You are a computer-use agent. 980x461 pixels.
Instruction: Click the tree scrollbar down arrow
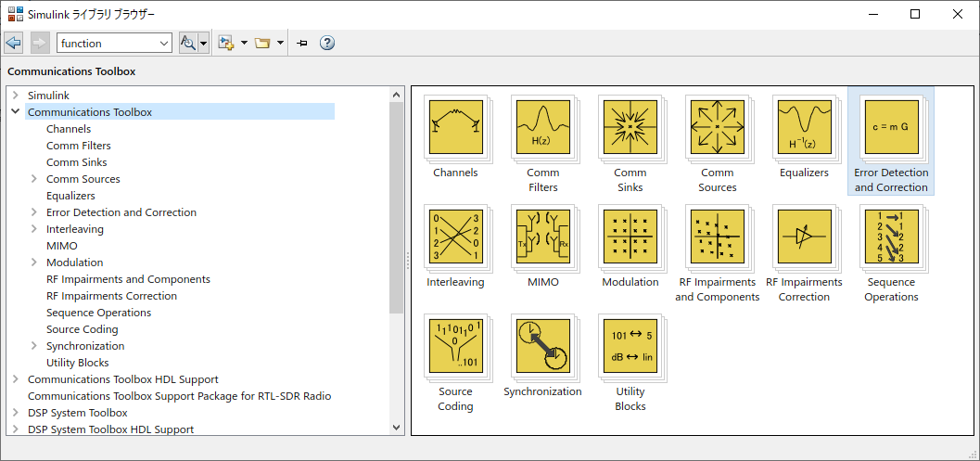396,427
